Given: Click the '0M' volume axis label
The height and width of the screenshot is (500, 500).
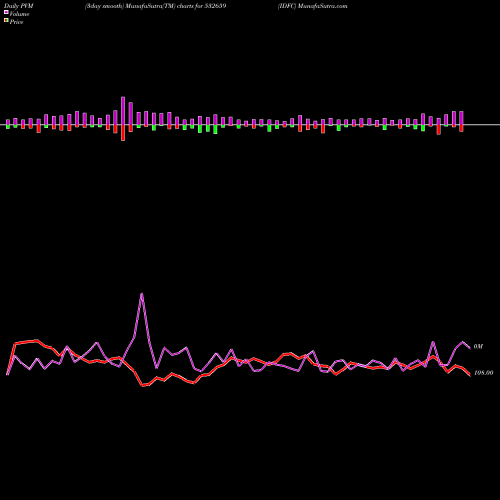Looking at the screenshot, I should [x=478, y=347].
